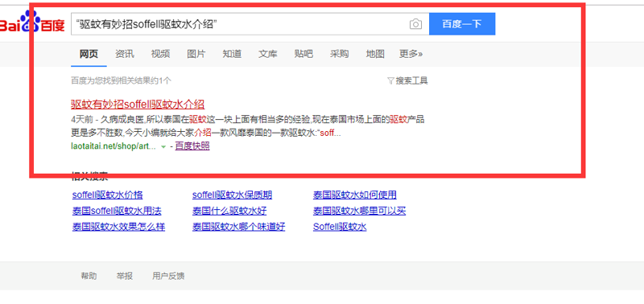Image resolution: width=644 pixels, height=304 pixels.
Task: Switch to the 地图 tab
Action: click(x=375, y=54)
